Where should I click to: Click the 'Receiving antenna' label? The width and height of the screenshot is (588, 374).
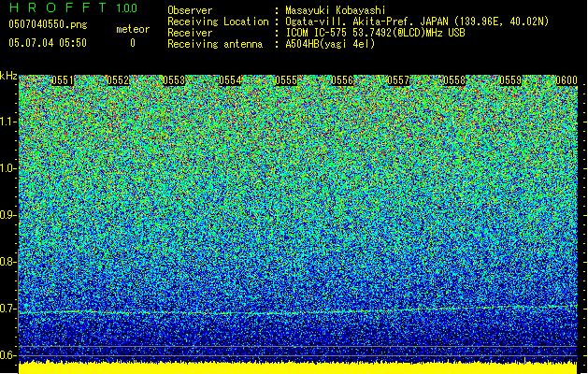(x=215, y=44)
